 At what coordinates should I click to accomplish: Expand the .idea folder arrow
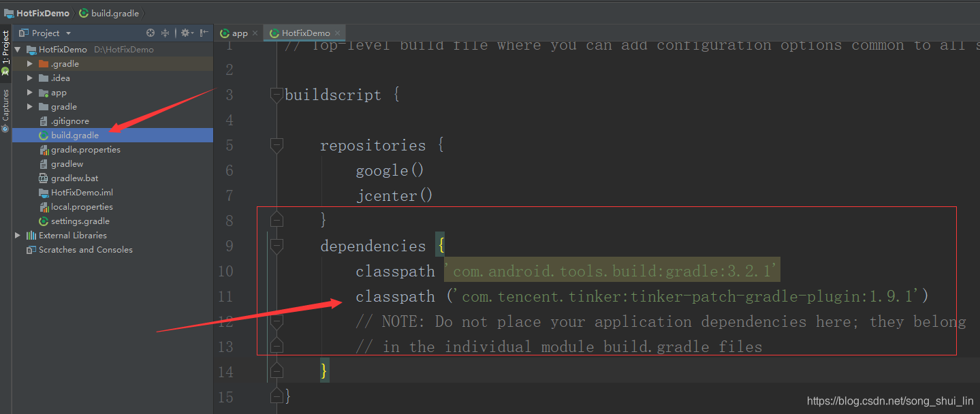tap(30, 78)
